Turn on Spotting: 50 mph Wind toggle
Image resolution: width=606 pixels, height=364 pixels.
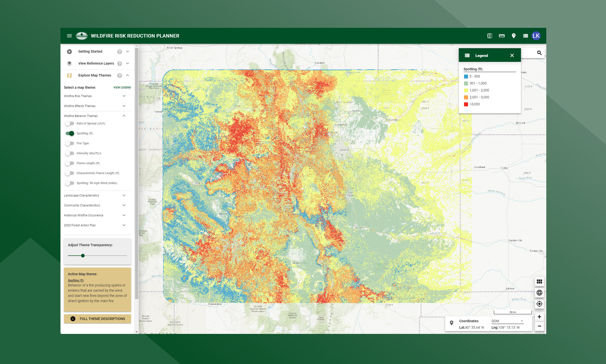point(70,183)
